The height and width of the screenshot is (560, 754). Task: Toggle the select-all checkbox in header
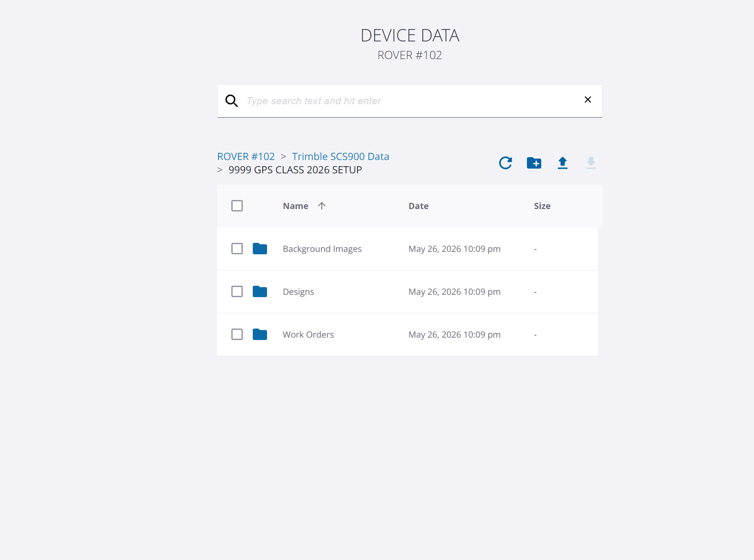[x=237, y=206]
